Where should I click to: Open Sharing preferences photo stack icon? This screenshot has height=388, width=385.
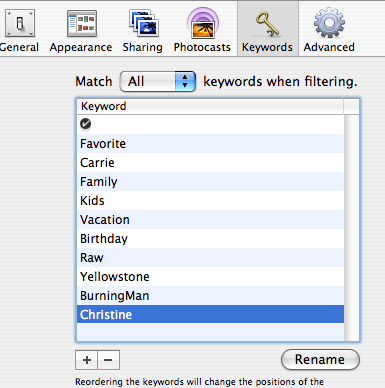(x=144, y=23)
